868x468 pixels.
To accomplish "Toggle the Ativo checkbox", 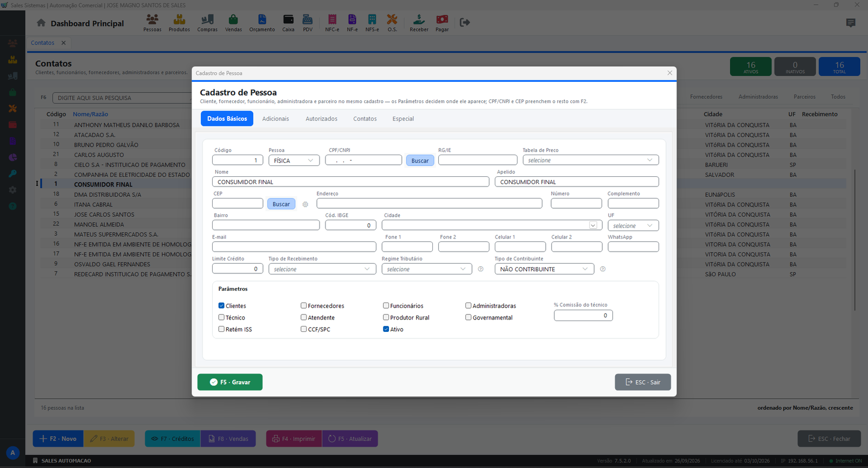I will coord(386,329).
